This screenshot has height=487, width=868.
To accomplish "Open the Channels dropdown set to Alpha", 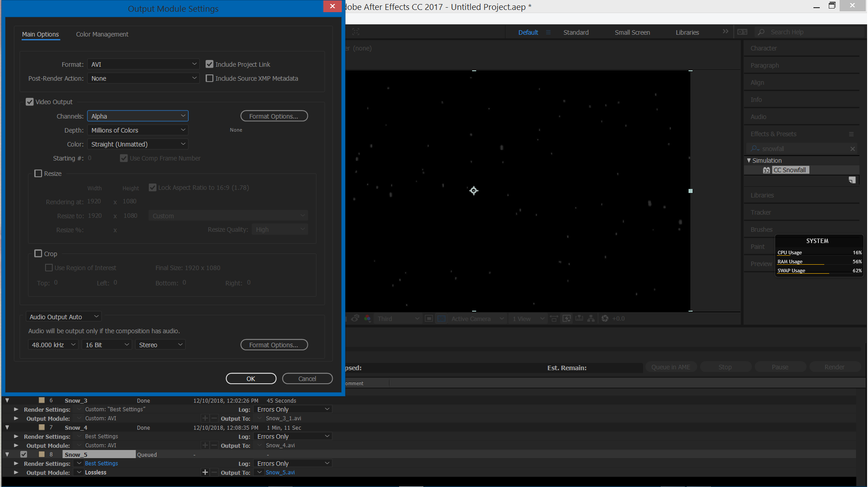I will pyautogui.click(x=138, y=116).
